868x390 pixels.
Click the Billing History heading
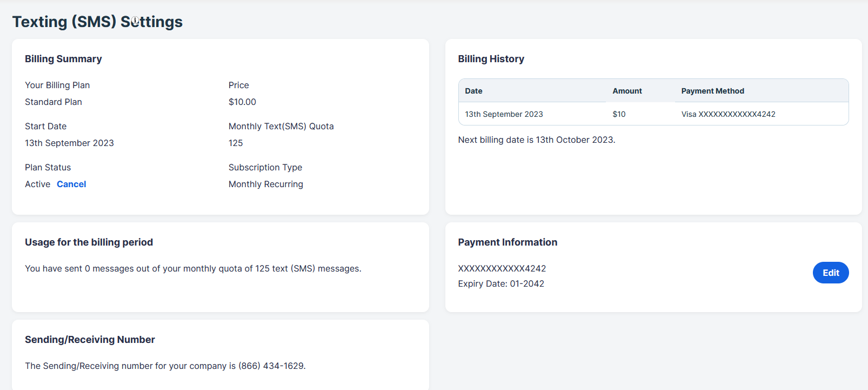click(491, 59)
